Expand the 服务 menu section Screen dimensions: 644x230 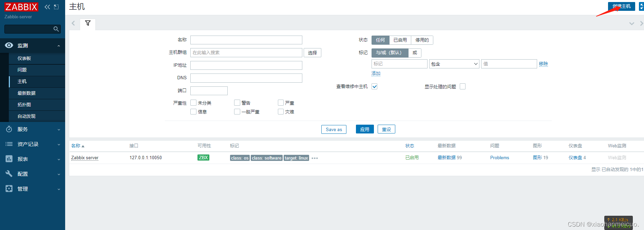tap(59, 129)
